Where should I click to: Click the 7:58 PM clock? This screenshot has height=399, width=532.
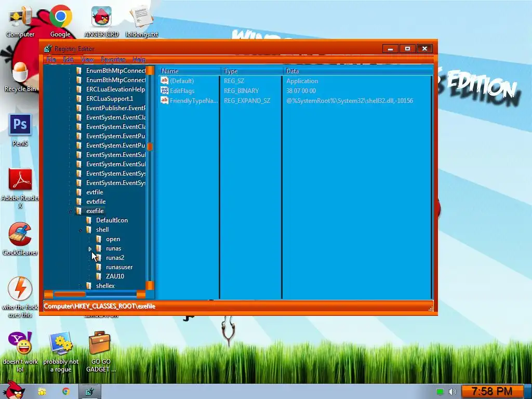(492, 392)
